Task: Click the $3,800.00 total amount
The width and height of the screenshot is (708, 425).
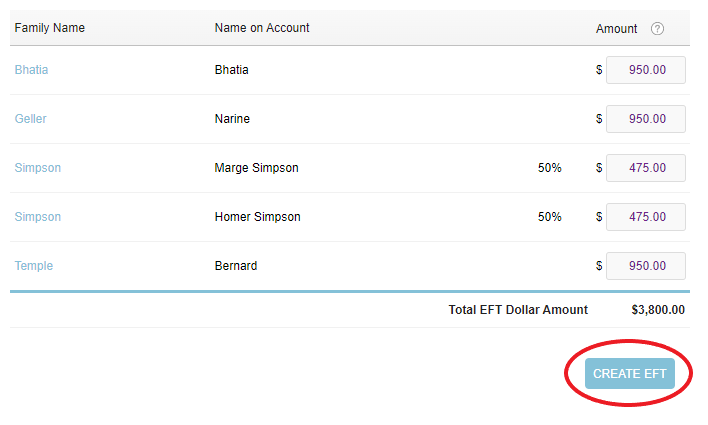Action: point(658,310)
